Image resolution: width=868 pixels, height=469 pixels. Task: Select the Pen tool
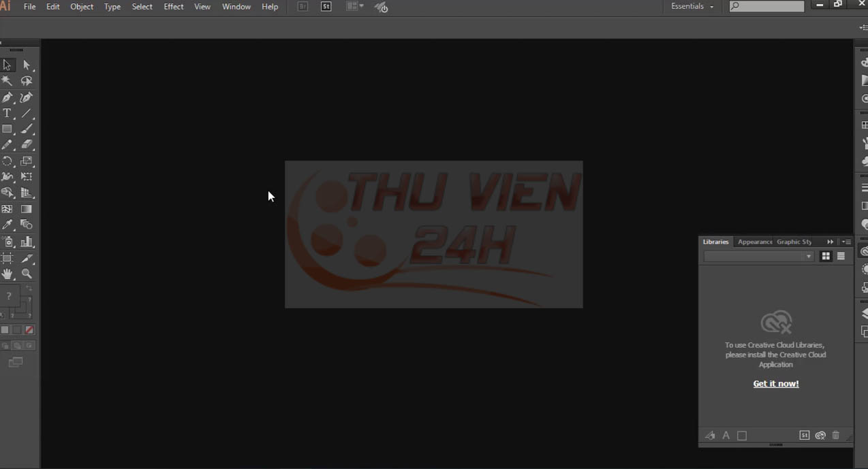[x=7, y=97]
